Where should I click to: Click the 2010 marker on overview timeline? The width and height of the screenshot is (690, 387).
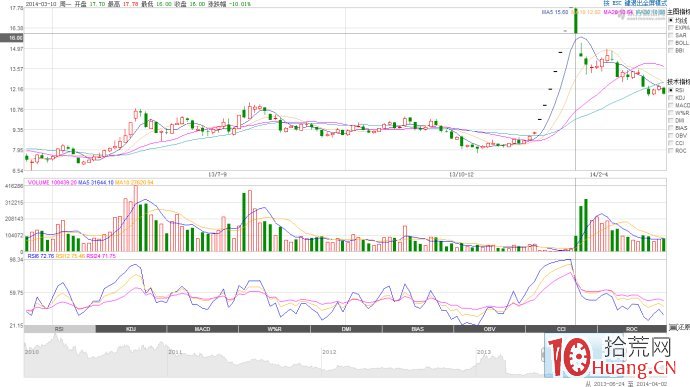click(x=32, y=352)
